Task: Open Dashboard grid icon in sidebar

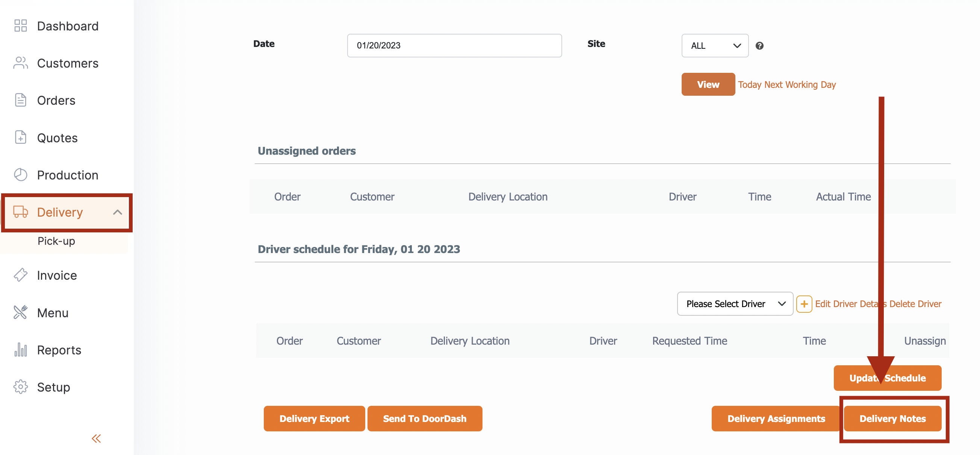Action: (x=21, y=26)
